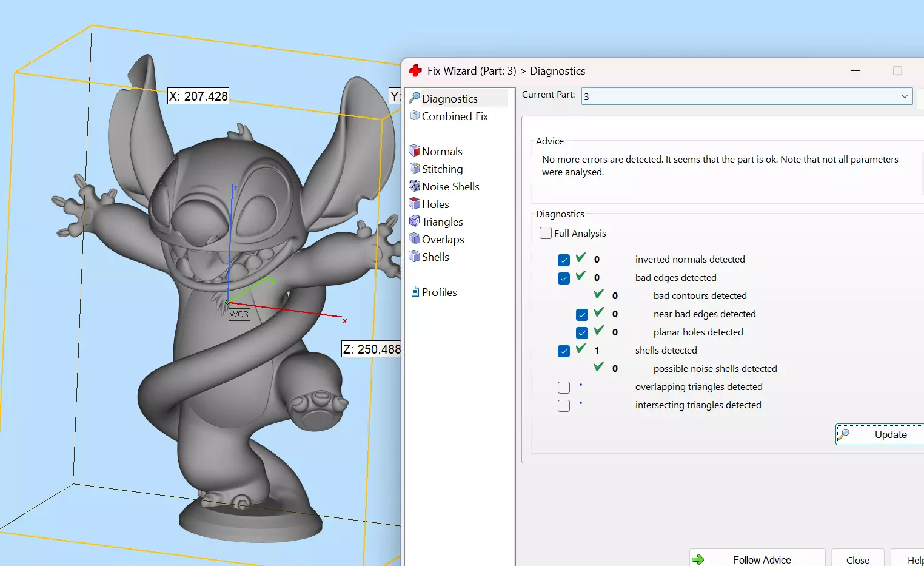Screen dimensions: 924x566
Task: Open the Current Part dropdown
Action: click(747, 96)
